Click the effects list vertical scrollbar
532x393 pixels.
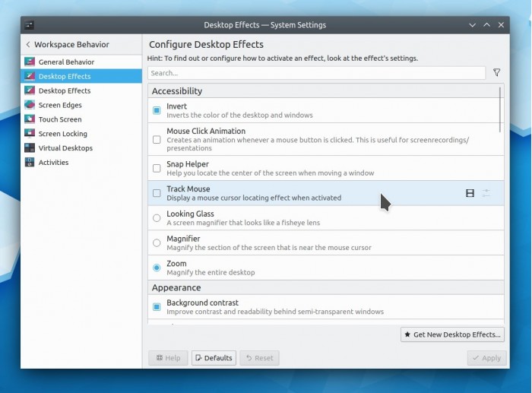(500, 110)
